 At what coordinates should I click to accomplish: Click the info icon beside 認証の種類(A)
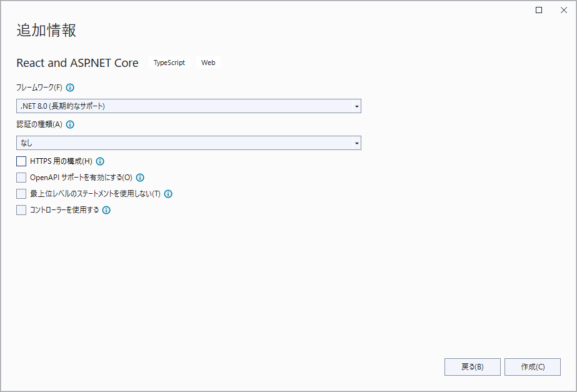[70, 124]
